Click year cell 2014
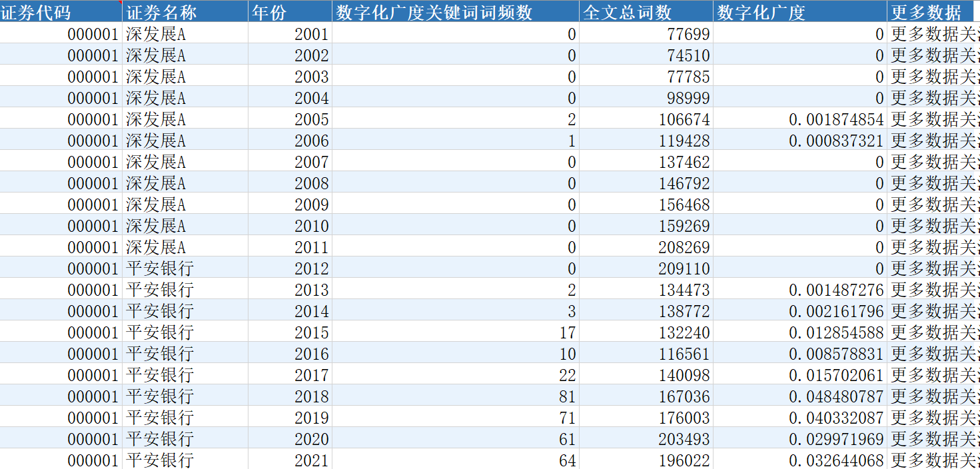The height and width of the screenshot is (469, 980). click(x=290, y=311)
